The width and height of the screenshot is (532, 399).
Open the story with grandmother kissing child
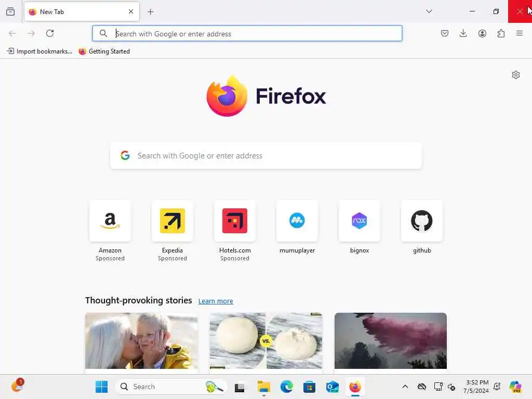[141, 341]
